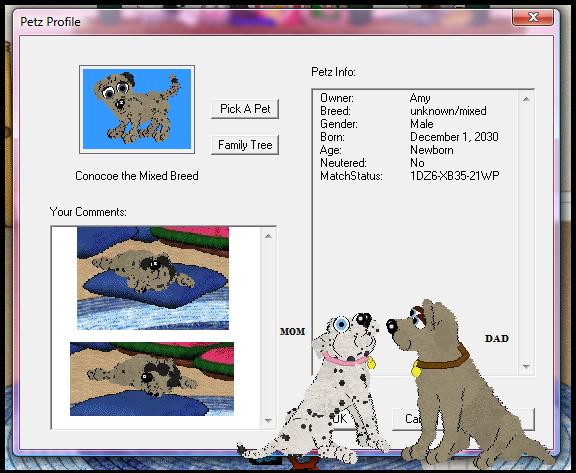The image size is (576, 473).
Task: Close the Petz Profile window
Action: click(533, 17)
